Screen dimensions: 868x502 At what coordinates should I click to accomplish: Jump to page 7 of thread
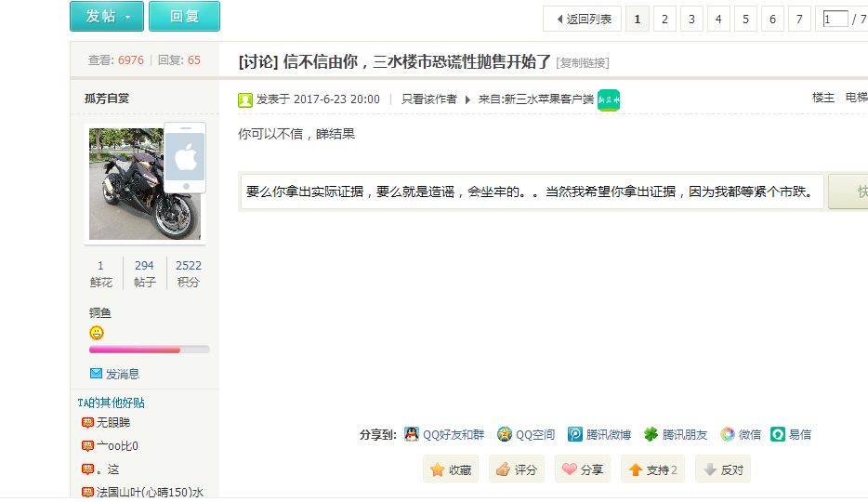(799, 19)
